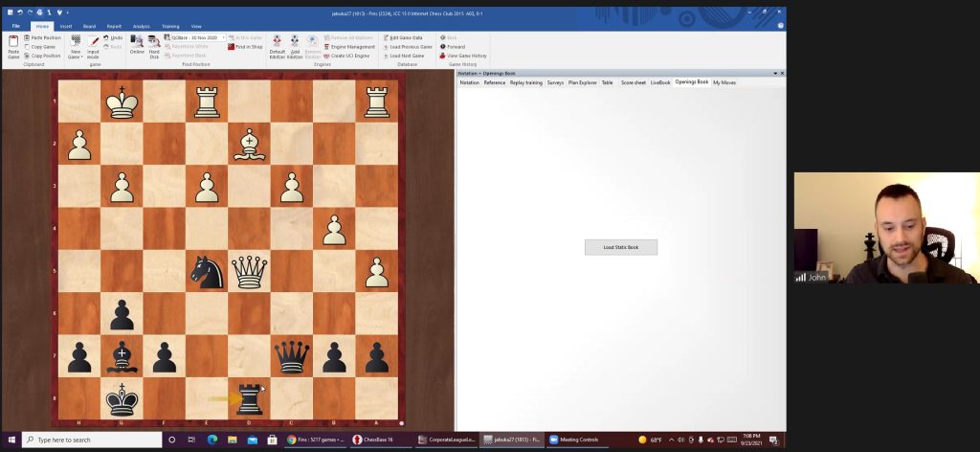Image resolution: width=980 pixels, height=452 pixels.
Task: Switch to the LiveBook tab
Action: pyautogui.click(x=660, y=82)
